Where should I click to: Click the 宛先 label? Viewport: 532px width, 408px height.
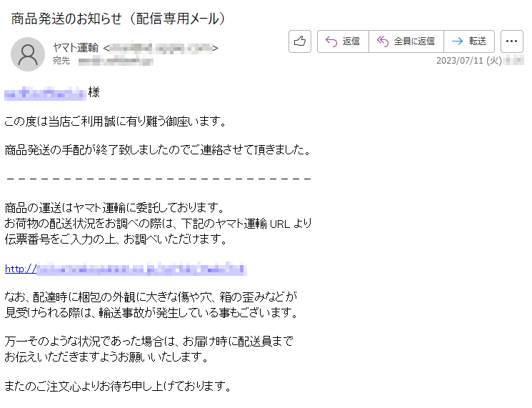click(61, 61)
